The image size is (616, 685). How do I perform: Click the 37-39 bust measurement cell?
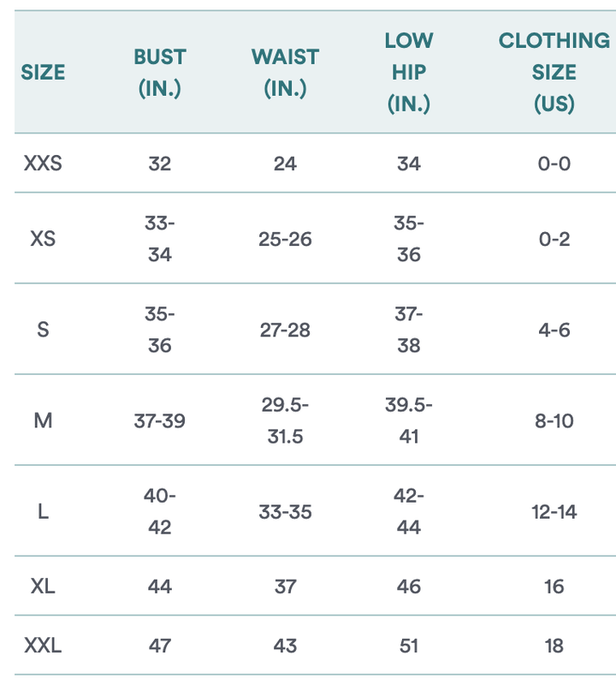pyautogui.click(x=159, y=421)
